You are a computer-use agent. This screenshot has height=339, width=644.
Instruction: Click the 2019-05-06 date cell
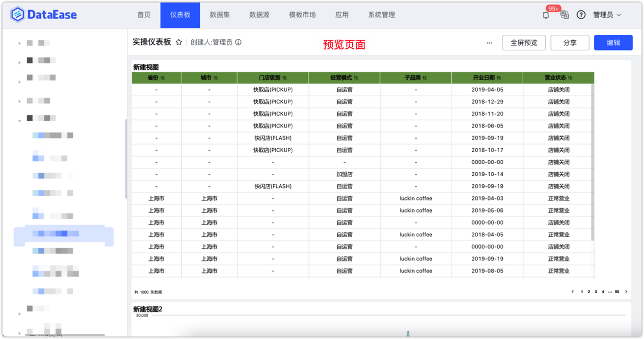[x=487, y=211]
